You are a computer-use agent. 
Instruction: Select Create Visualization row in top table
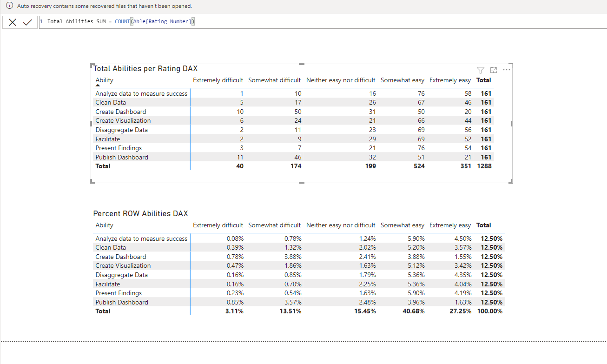click(x=123, y=120)
